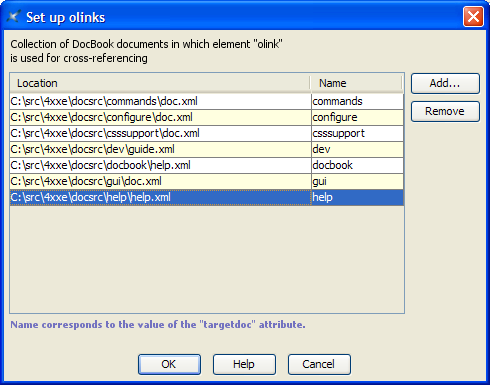The height and width of the screenshot is (385, 490).
Task: Select row C:\src\4xxe\docsrc\csssupport\doc.xml
Action: (x=207, y=133)
